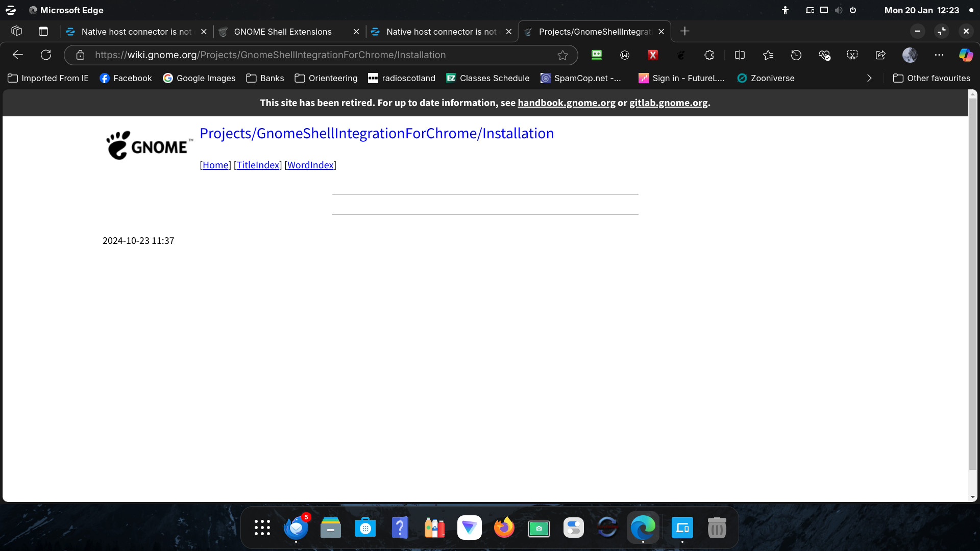Open the accessibility menu in top bar

click(785, 10)
